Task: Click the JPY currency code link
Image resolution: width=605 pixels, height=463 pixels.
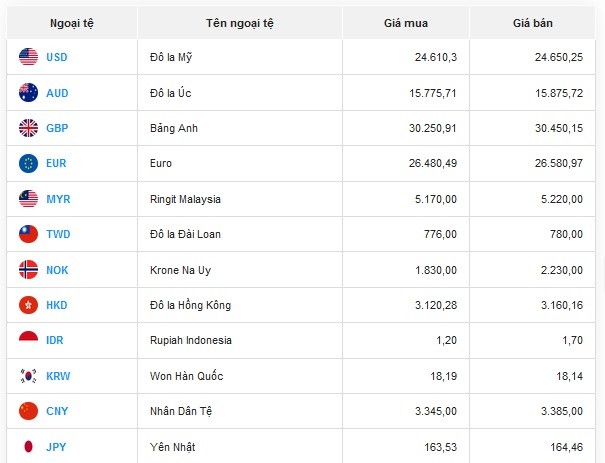Action: pyautogui.click(x=57, y=446)
